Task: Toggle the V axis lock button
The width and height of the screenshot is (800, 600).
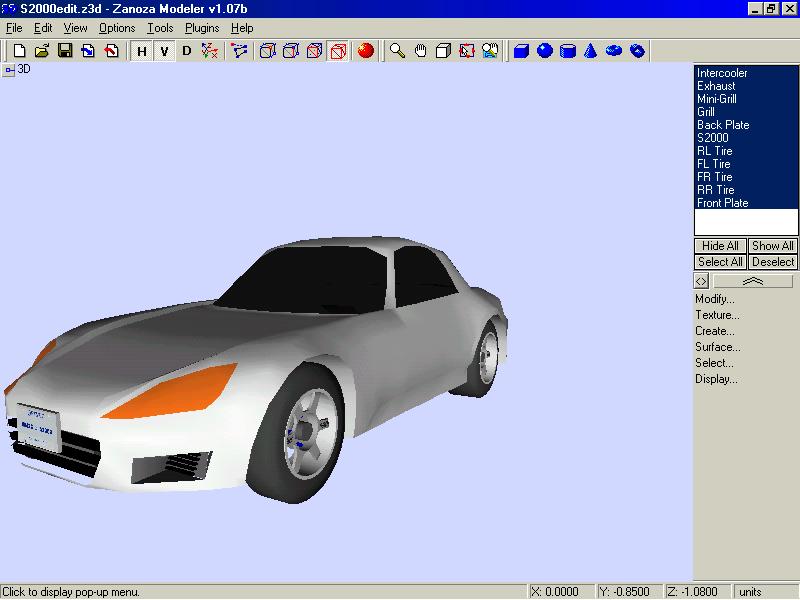Action: tap(163, 51)
